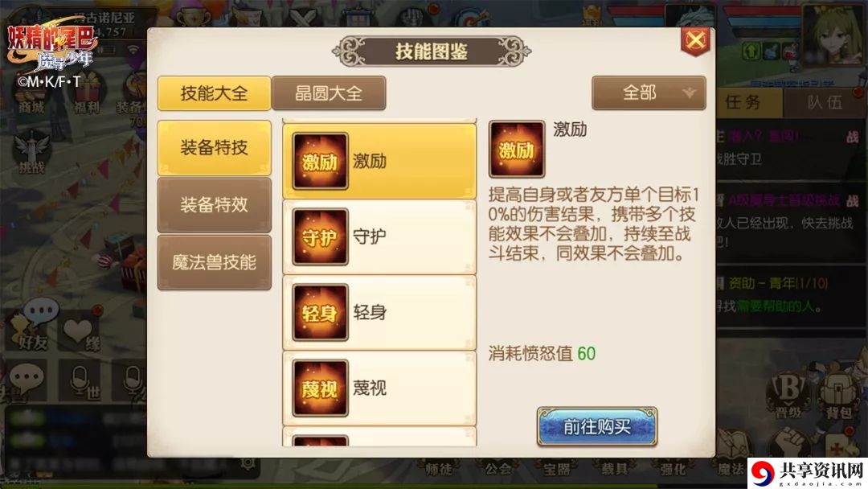
Task: Select the 激励 skill icon in list
Action: coord(320,161)
